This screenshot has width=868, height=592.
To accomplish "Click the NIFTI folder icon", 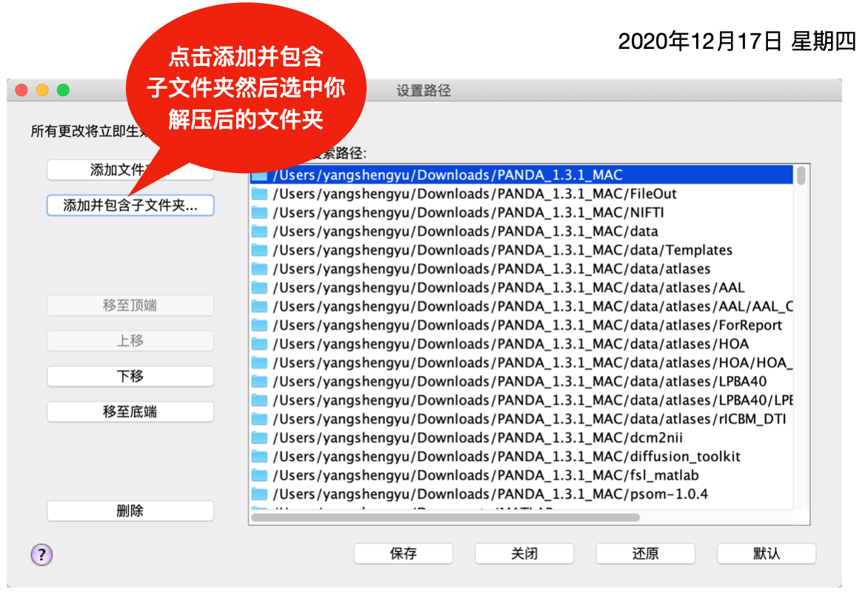I will pos(259,212).
